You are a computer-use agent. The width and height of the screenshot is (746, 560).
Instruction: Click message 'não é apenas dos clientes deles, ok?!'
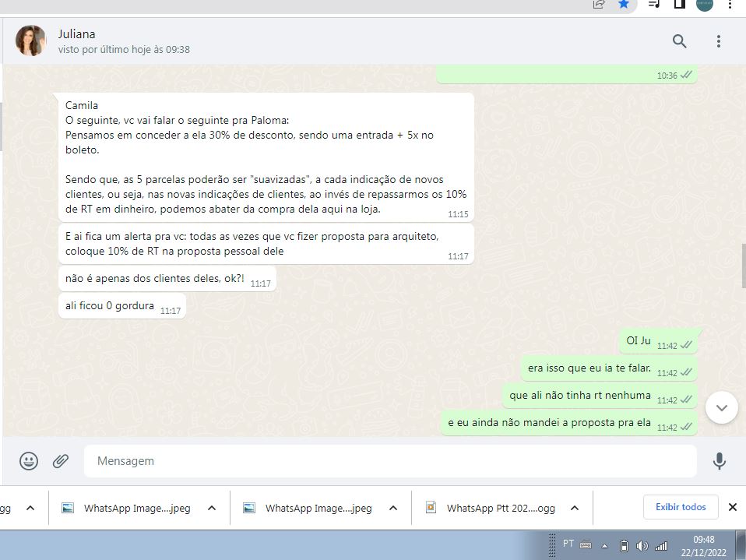click(167, 279)
